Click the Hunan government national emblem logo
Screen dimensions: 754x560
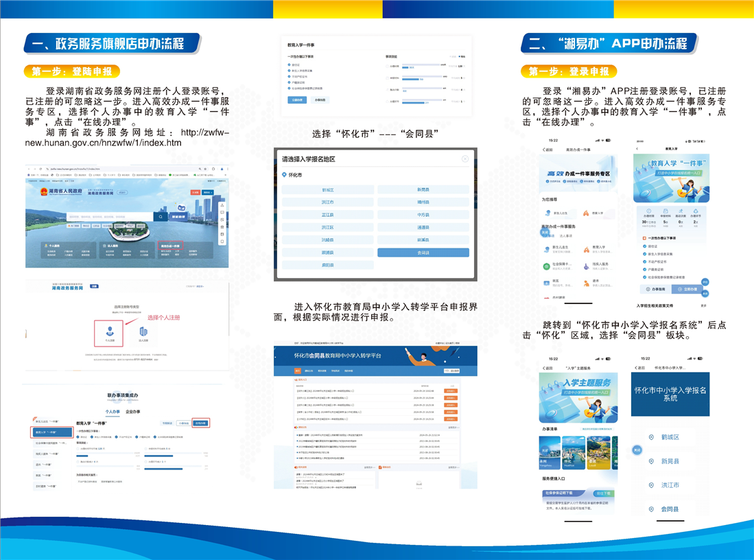[x=44, y=191]
